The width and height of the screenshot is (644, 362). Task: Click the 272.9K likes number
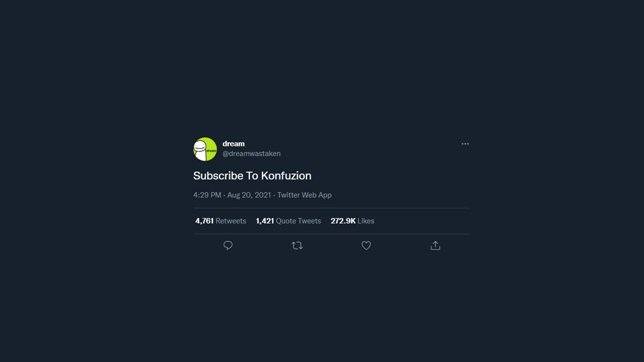[343, 221]
